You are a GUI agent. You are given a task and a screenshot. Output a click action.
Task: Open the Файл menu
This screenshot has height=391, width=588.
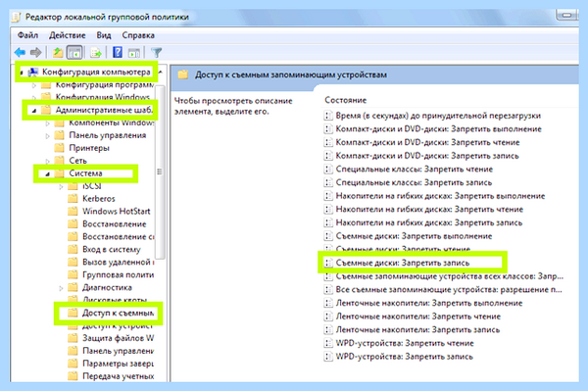click(27, 35)
